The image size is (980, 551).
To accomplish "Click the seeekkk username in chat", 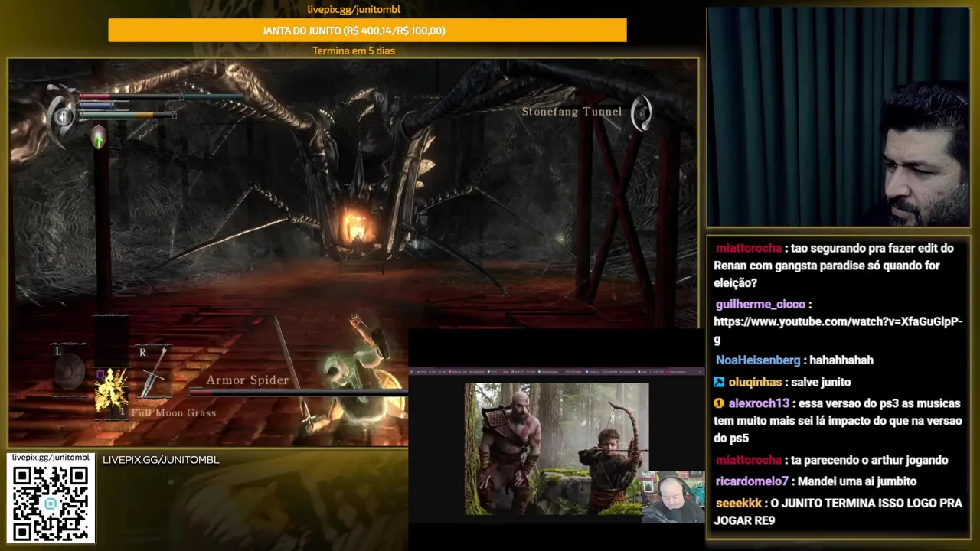I will click(x=739, y=503).
